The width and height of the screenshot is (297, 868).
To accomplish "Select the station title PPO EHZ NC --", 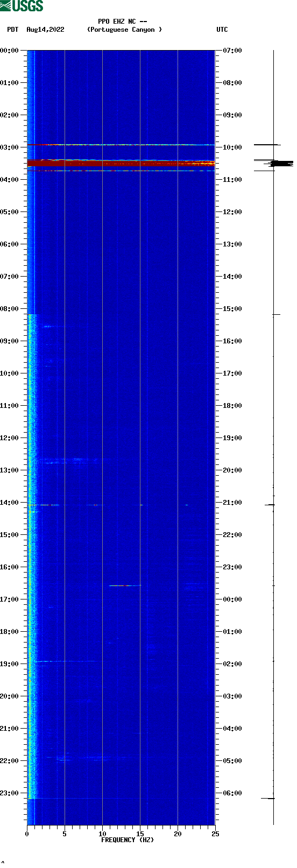I will point(123,22).
